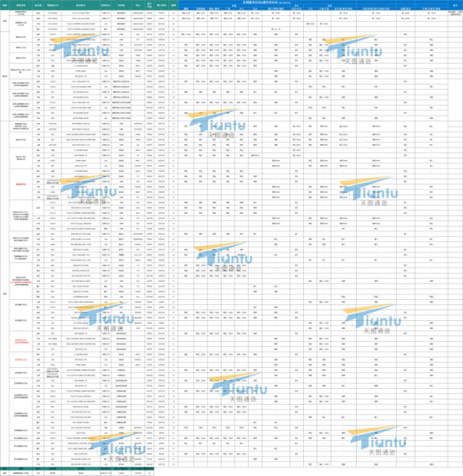The height and width of the screenshot is (476, 463).
Task: Click the lowest Tiantu watermark in the center column
Action: 238,387
